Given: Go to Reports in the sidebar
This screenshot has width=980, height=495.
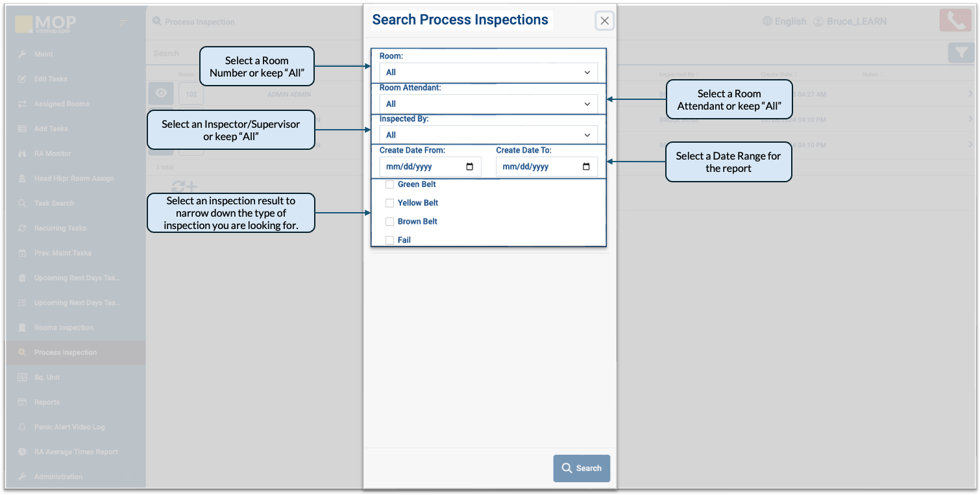Looking at the screenshot, I should click(47, 402).
